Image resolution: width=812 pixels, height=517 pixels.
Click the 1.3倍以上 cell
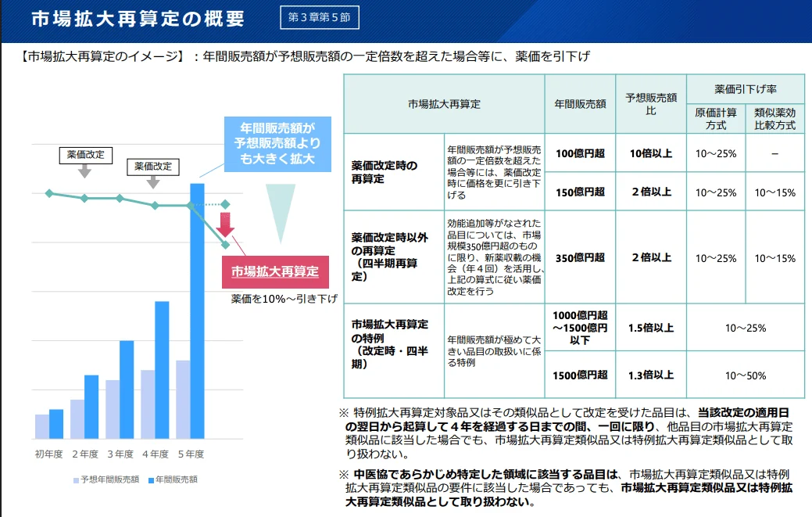click(x=651, y=375)
